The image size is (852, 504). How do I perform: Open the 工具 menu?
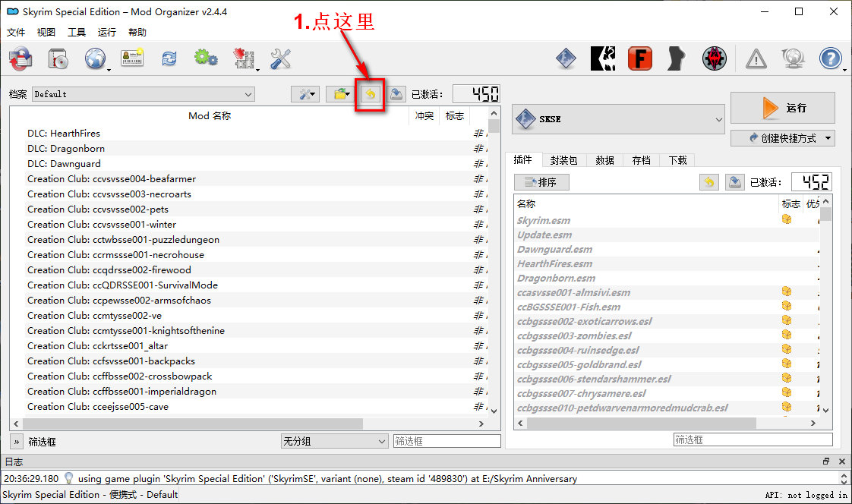pos(77,32)
